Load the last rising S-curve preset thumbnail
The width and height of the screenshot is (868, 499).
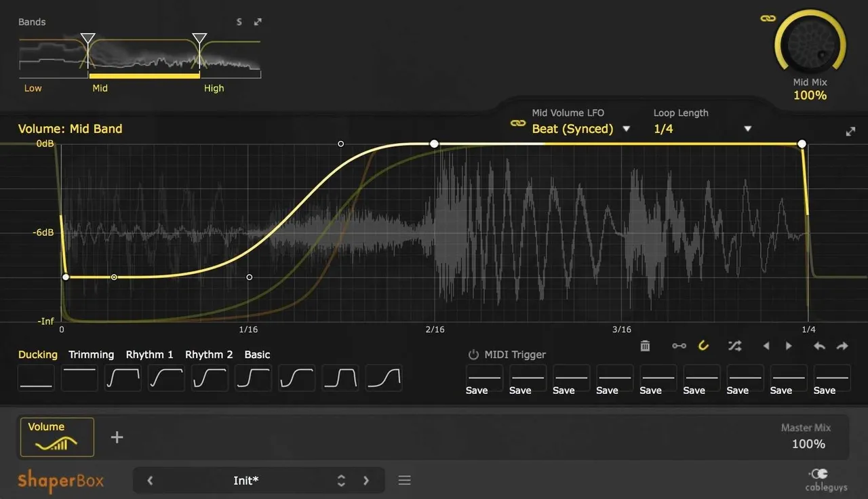[384, 378]
